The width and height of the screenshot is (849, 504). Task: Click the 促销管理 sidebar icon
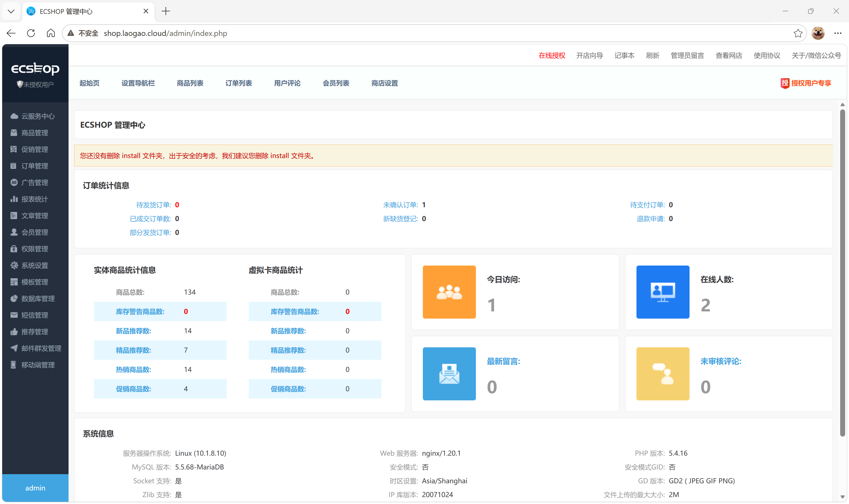tap(14, 149)
